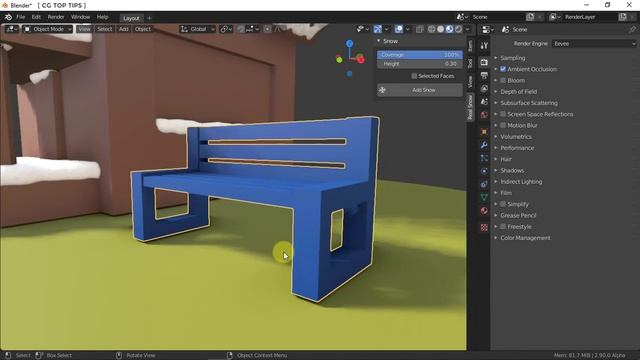This screenshot has width=640, height=360.
Task: Toggle X-ray view icon in viewport header
Action: (420, 29)
